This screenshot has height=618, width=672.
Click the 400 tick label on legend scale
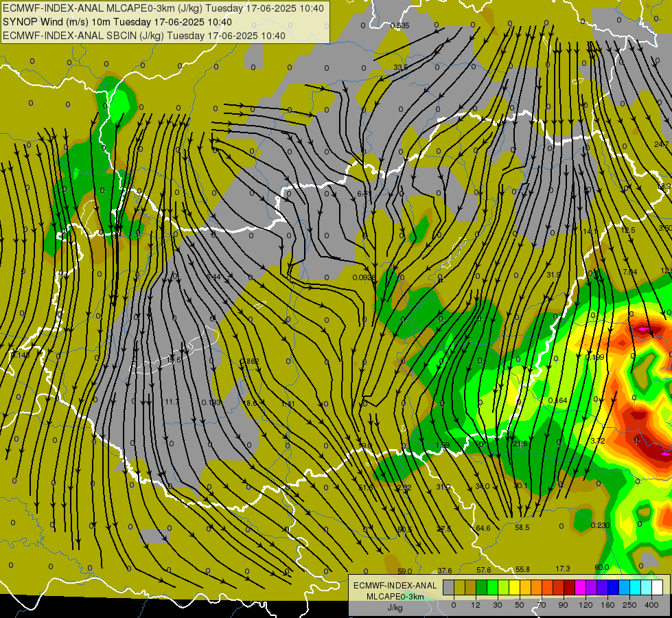[651, 605]
